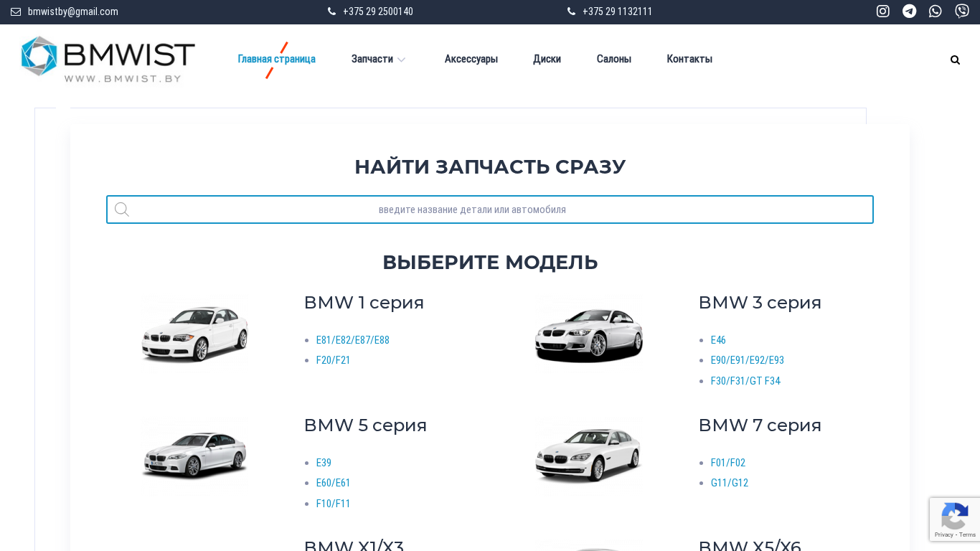Open the Telegram icon in top bar

[x=910, y=11]
